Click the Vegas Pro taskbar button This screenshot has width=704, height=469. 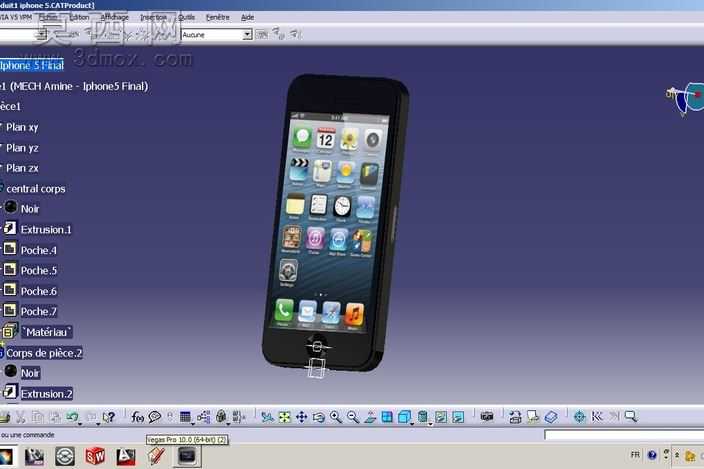(187, 456)
